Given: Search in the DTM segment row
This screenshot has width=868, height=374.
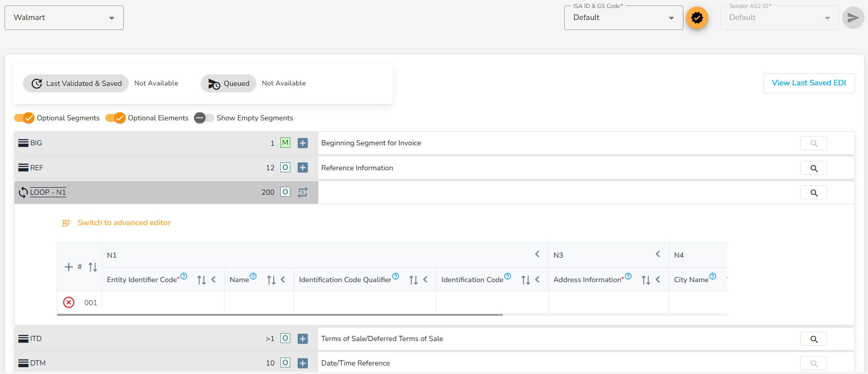Looking at the screenshot, I should [814, 364].
